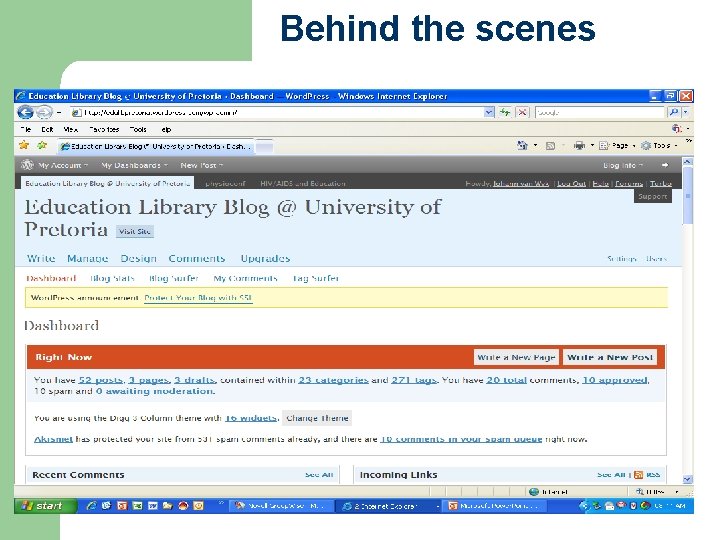Switch to the Design tab

pyautogui.click(x=138, y=259)
